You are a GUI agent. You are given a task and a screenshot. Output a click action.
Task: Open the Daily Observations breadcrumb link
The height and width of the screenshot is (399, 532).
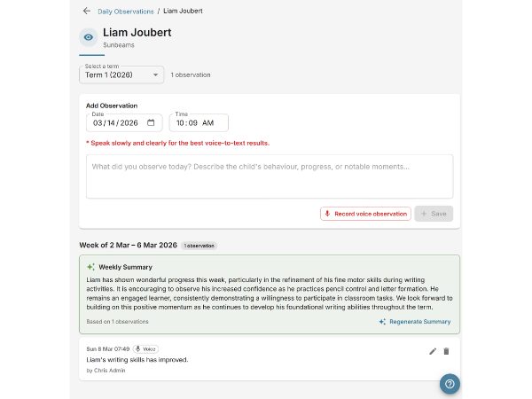125,11
